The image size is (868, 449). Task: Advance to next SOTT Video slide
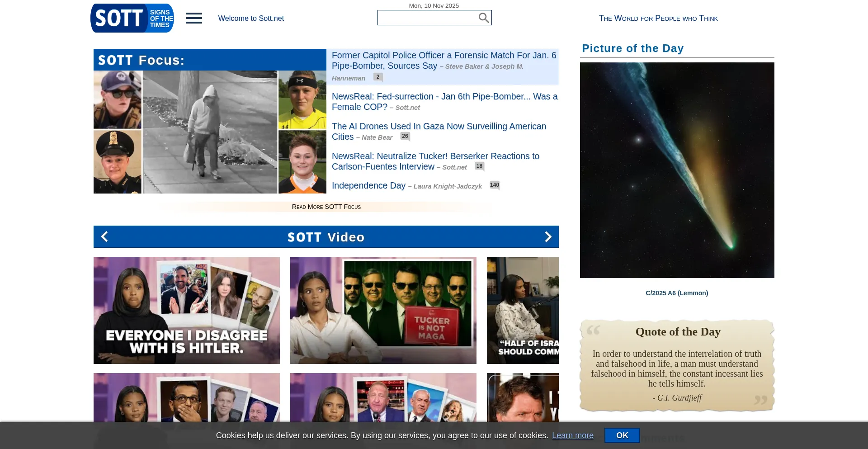click(548, 236)
